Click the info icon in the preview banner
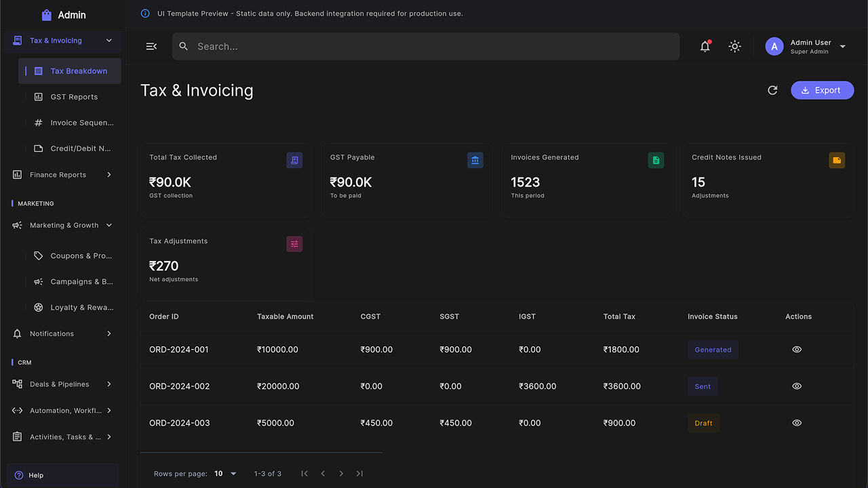The height and width of the screenshot is (488, 868). pos(145,14)
